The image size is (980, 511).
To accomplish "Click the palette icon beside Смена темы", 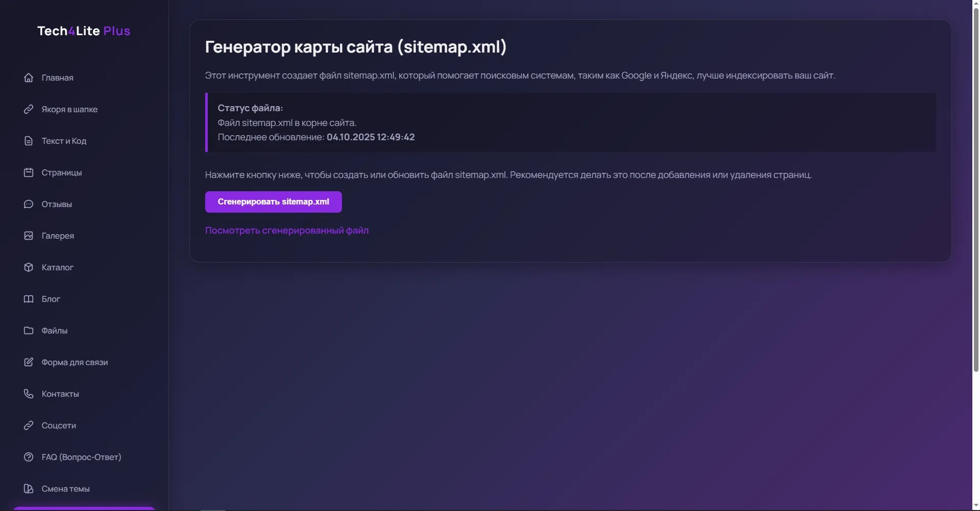I will click(29, 489).
